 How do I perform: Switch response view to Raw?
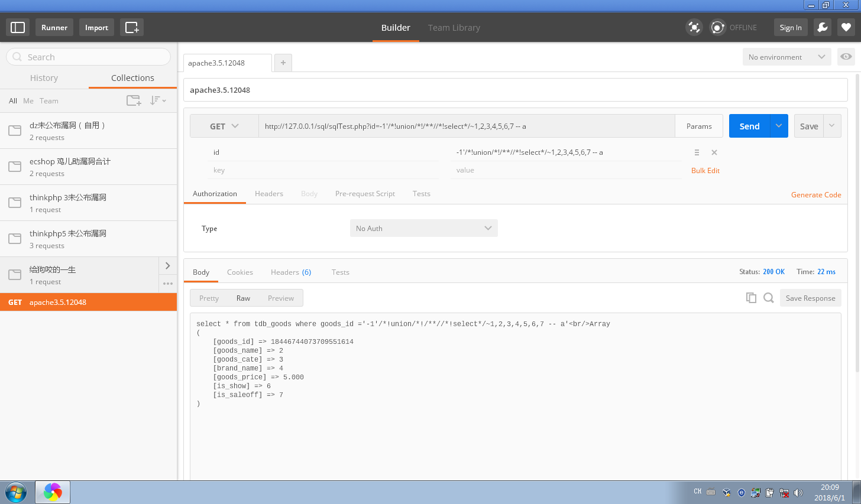[243, 298]
